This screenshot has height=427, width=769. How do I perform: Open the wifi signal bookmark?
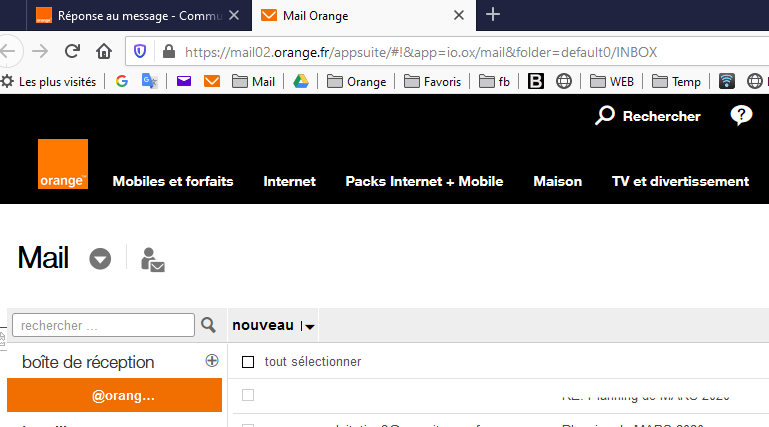726,81
